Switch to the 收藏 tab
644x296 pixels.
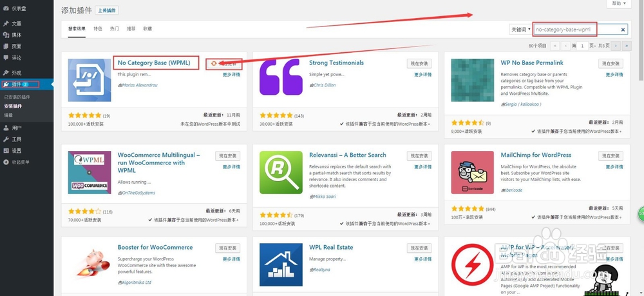click(x=147, y=29)
